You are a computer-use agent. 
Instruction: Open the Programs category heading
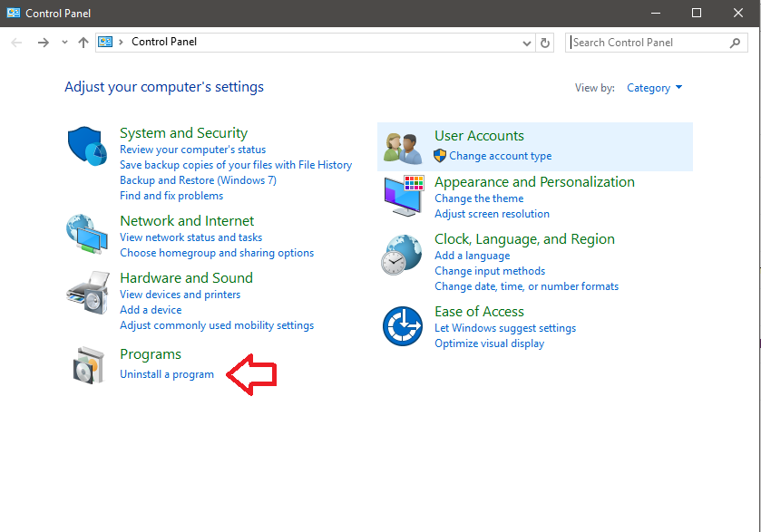(151, 354)
